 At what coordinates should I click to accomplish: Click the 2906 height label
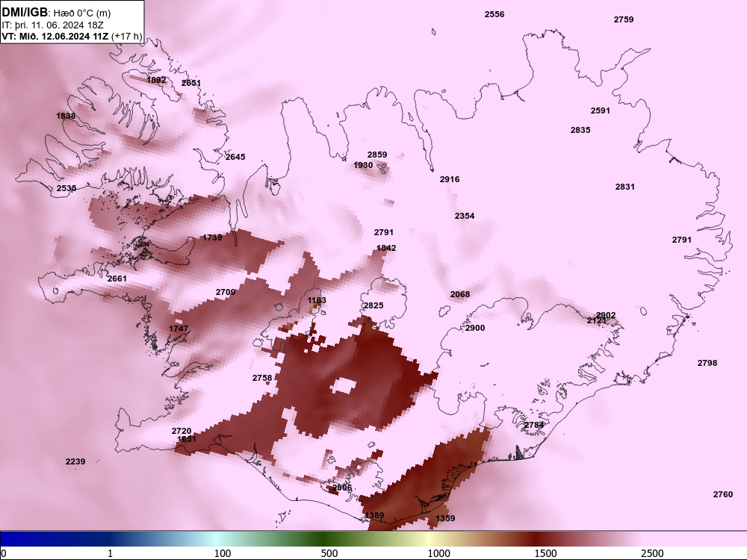tap(342, 488)
